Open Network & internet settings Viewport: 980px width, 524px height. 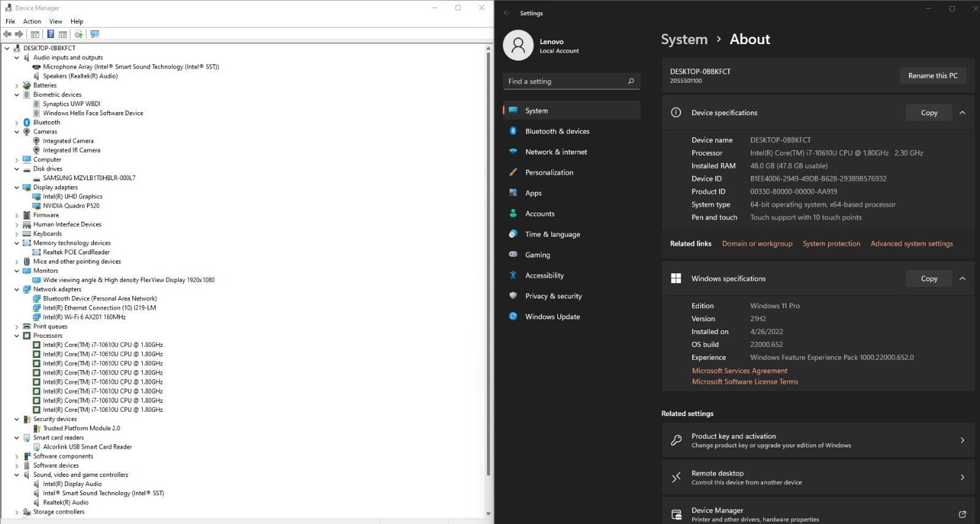coord(571,152)
